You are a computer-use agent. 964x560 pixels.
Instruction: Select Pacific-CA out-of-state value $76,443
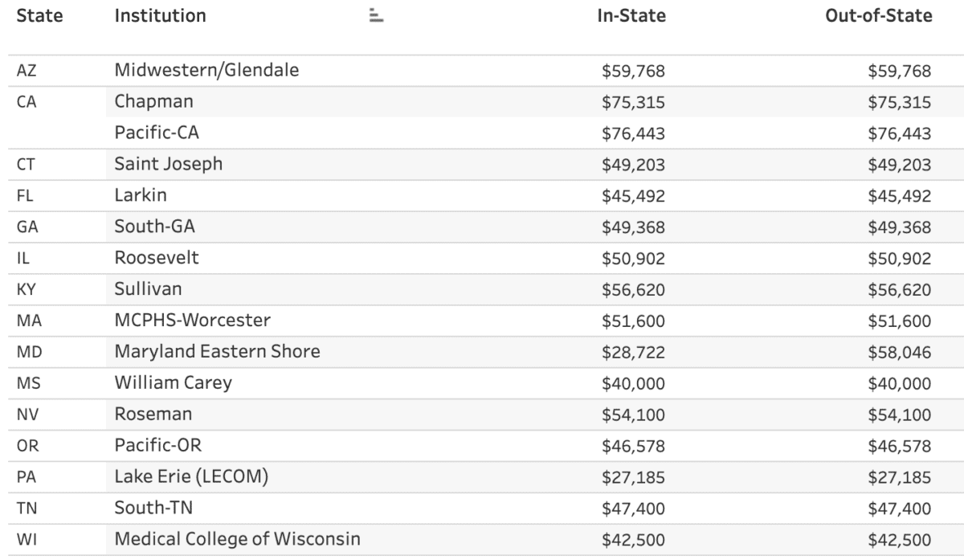[899, 134]
